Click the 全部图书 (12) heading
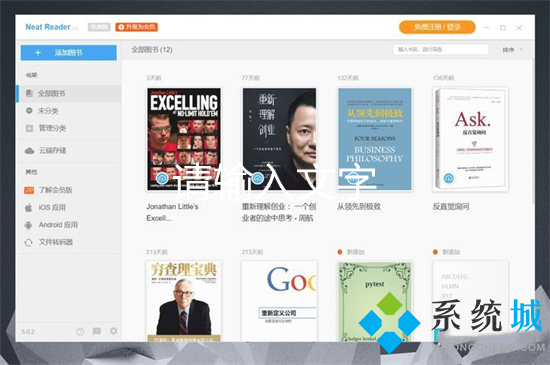This screenshot has width=550, height=365. tap(152, 49)
